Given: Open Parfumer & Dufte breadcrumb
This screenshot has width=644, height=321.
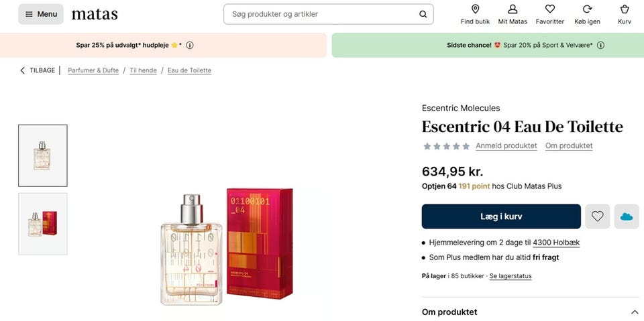Looking at the screenshot, I should click(93, 70).
